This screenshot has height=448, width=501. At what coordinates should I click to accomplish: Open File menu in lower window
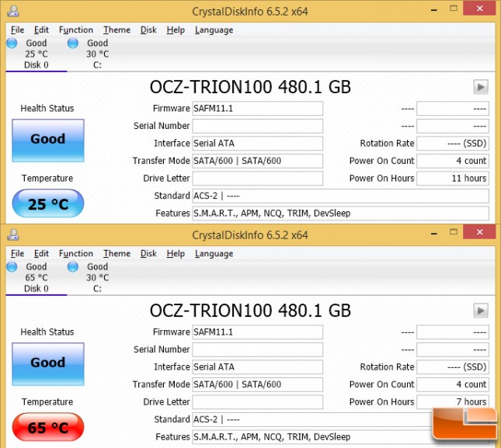(18, 254)
